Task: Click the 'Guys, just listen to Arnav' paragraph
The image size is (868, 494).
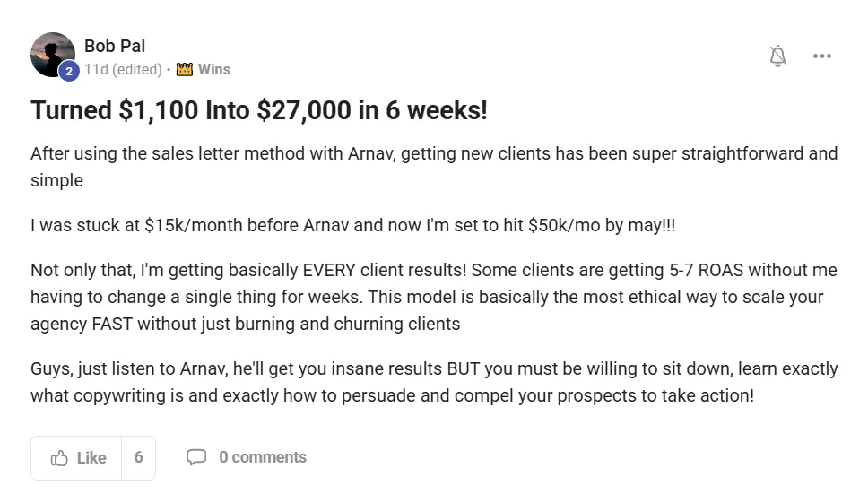Action: [434, 368]
